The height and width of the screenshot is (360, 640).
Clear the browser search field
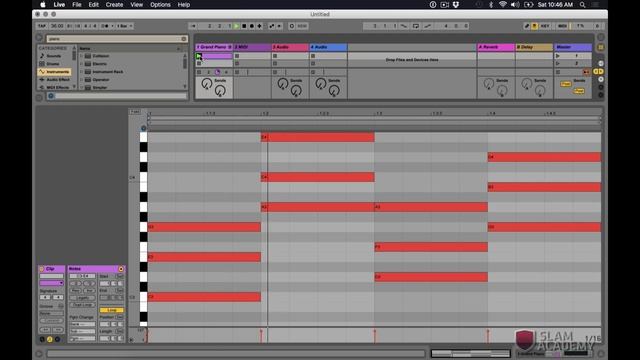(x=184, y=39)
